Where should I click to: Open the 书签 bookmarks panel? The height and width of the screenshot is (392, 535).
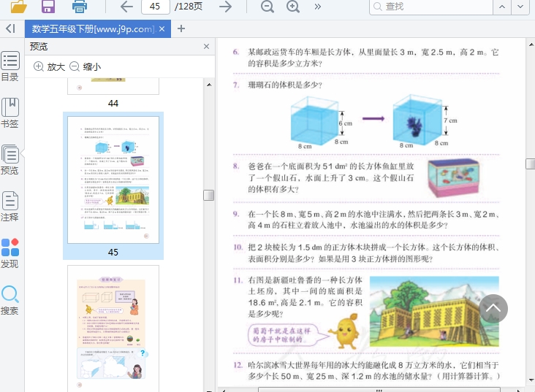pos(10,112)
